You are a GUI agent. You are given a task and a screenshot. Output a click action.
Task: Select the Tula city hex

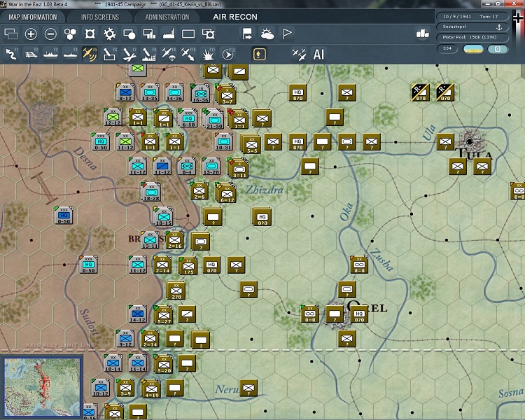[x=470, y=141]
